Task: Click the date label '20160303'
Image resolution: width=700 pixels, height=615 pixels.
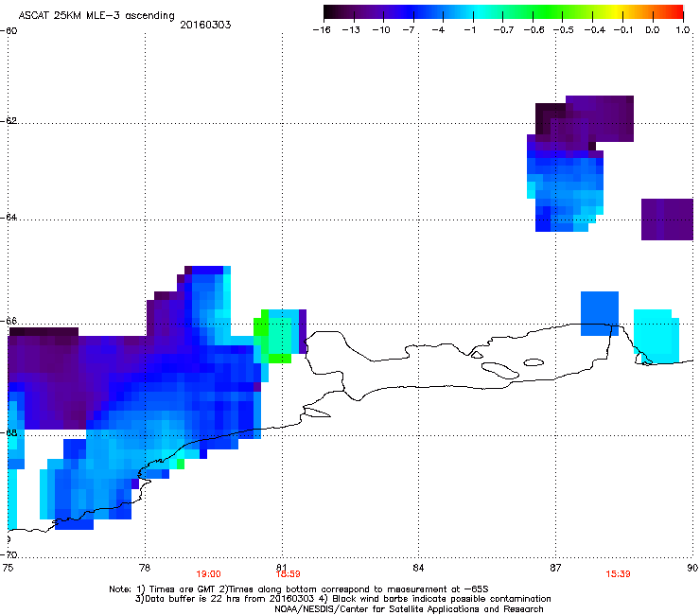Action: [x=205, y=25]
